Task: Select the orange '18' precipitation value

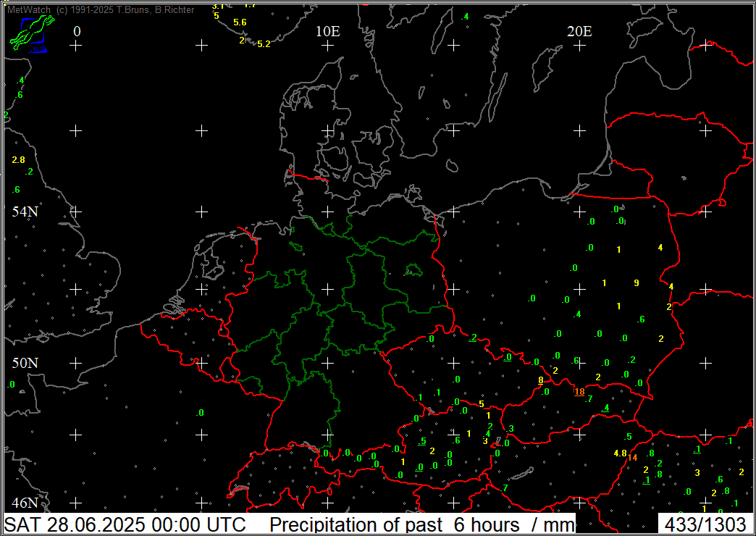Action: pyautogui.click(x=579, y=391)
